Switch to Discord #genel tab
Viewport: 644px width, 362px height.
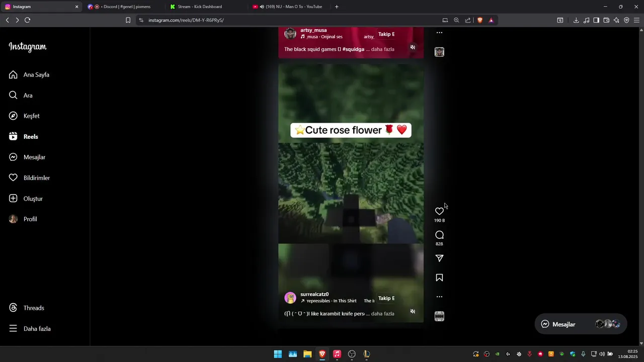(x=123, y=7)
